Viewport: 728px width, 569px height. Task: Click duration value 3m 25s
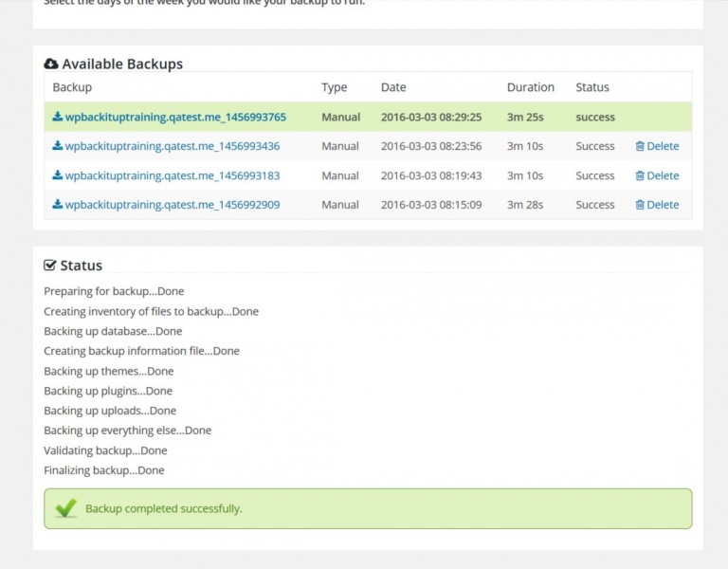click(x=525, y=117)
